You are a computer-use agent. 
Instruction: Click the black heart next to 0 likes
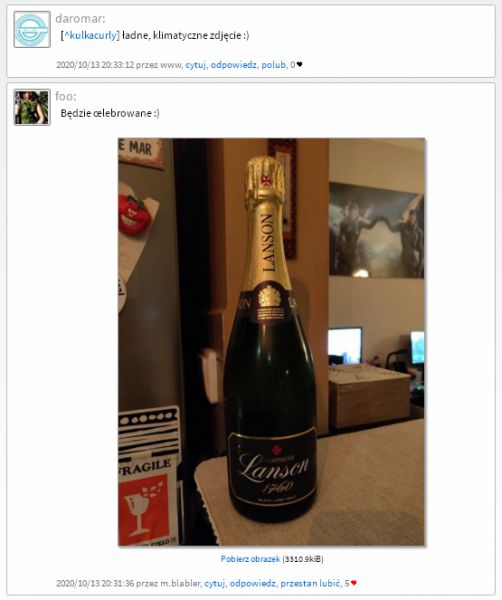tap(299, 65)
